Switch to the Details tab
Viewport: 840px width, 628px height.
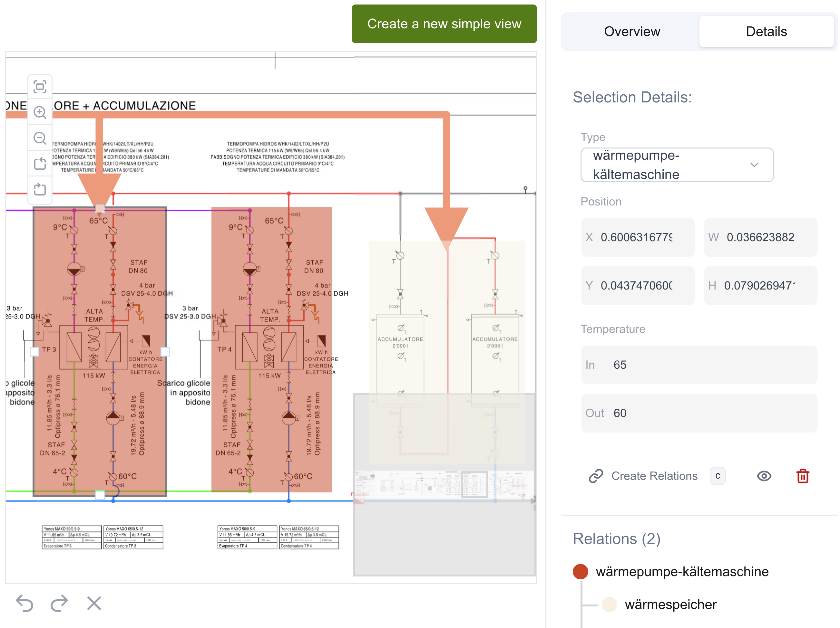point(766,31)
